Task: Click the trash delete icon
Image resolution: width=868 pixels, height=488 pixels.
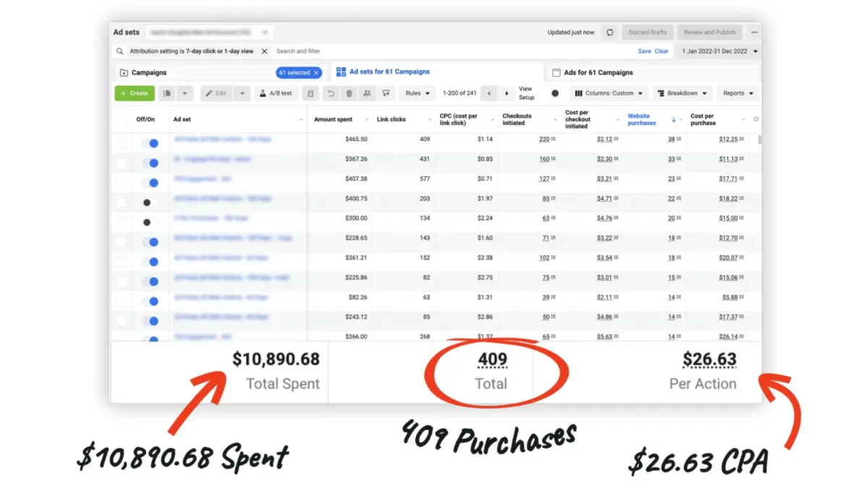Action: tap(349, 93)
